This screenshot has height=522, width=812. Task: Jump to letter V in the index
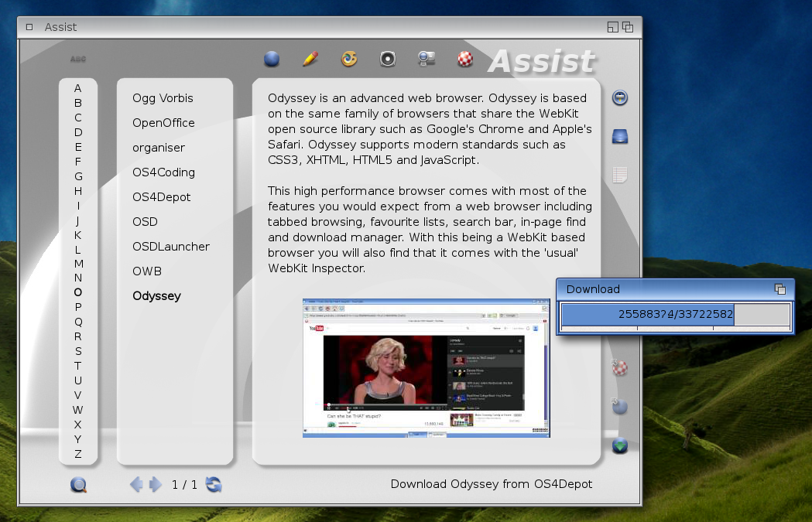[77, 395]
